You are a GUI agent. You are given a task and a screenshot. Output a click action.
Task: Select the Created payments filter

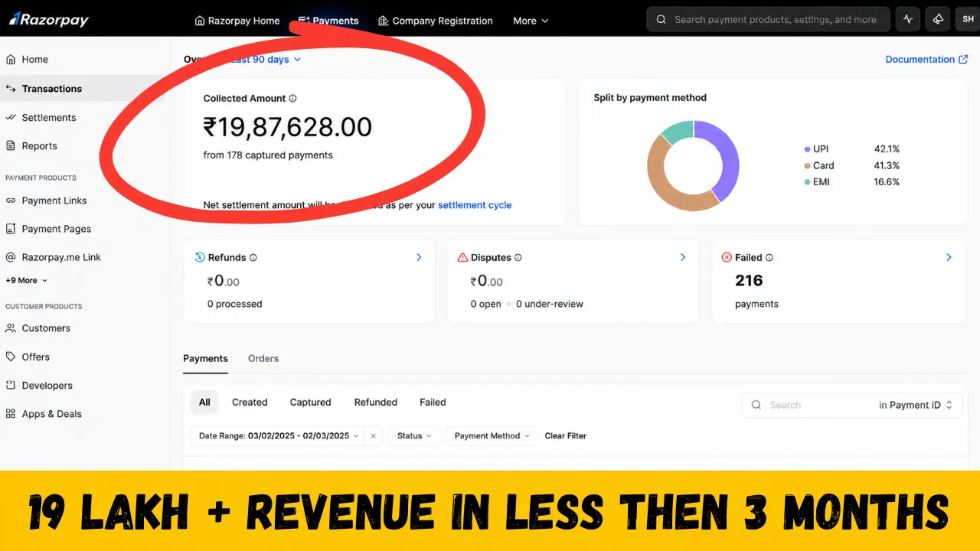pos(250,403)
